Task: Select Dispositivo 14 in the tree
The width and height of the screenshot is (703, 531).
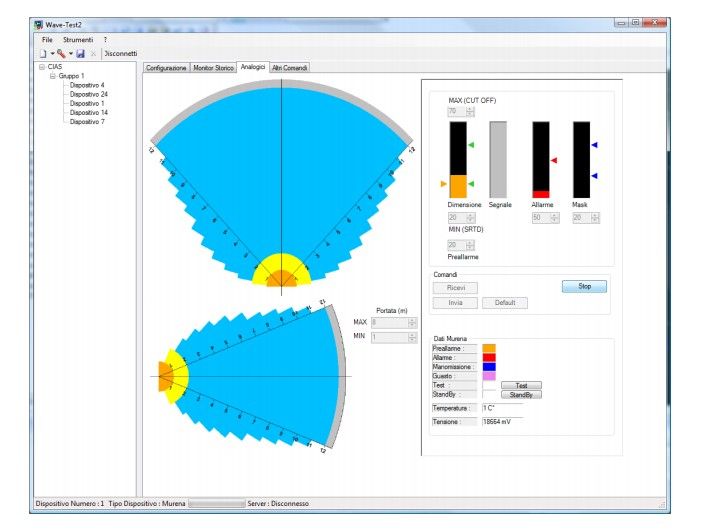Action: click(89, 113)
